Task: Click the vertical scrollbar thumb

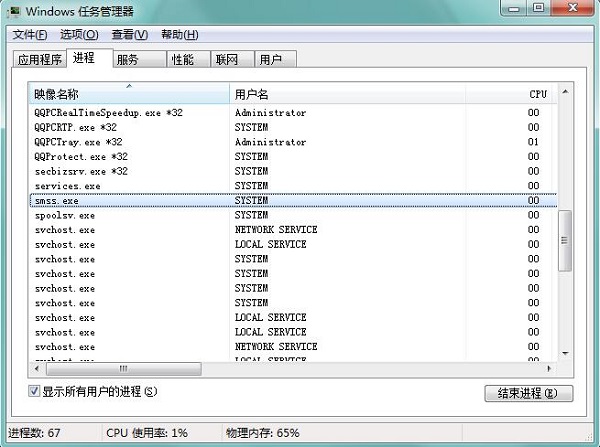Action: point(565,241)
